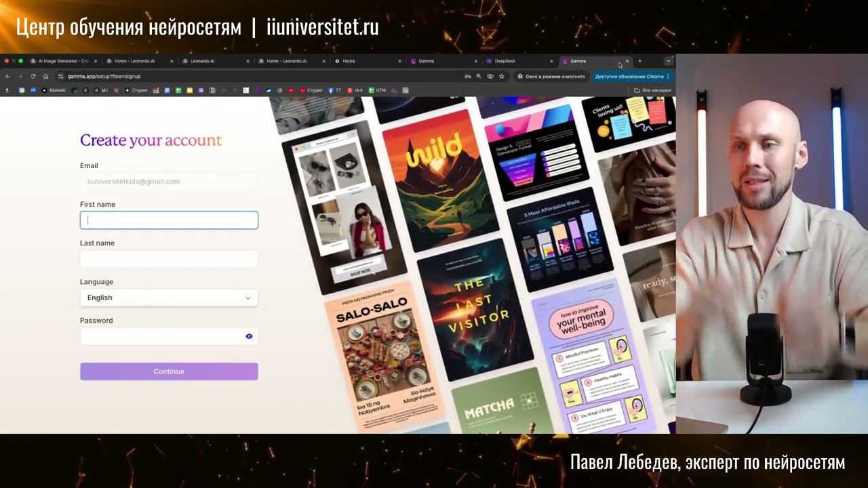Click the crossed-eye tracking icon in address bar

(x=490, y=77)
